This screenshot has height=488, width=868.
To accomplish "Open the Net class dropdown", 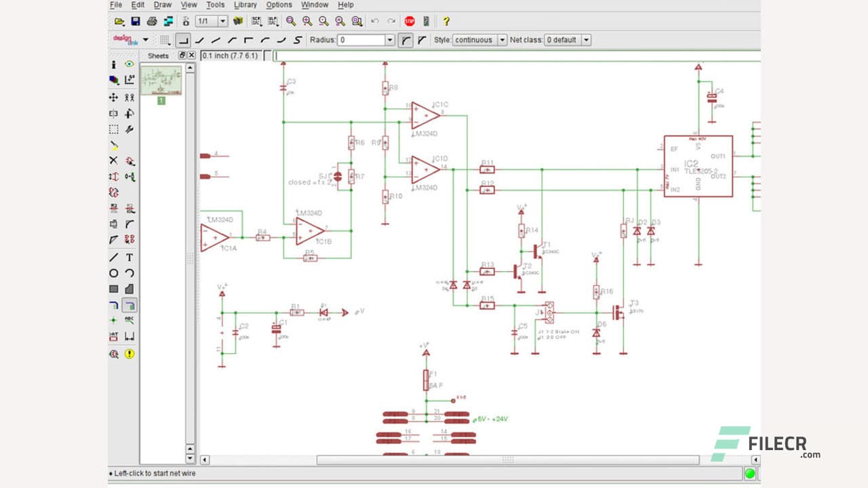I will pyautogui.click(x=586, y=40).
